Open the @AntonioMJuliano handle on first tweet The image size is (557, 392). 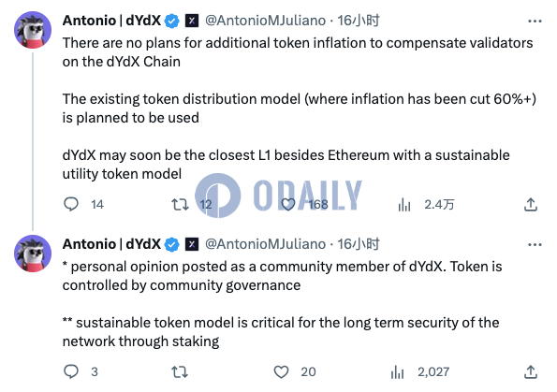click(x=265, y=21)
